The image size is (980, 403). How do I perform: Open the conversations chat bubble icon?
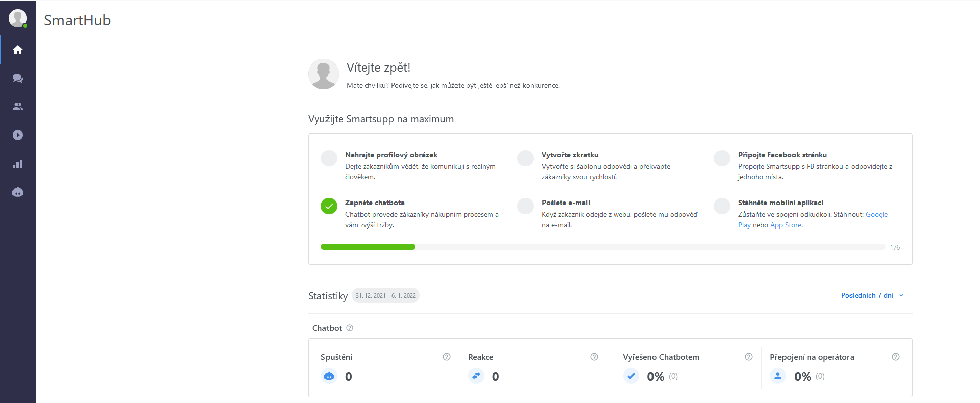(x=18, y=78)
